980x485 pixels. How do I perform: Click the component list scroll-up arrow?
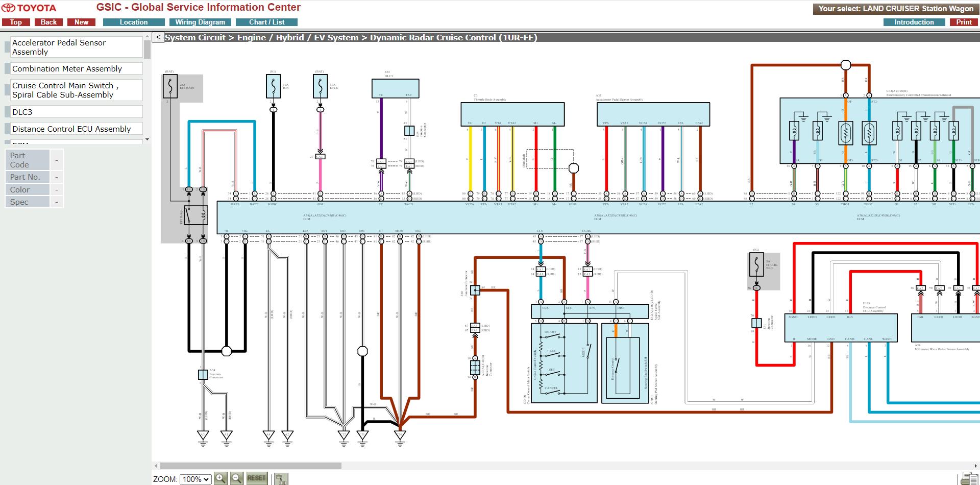coord(147,37)
